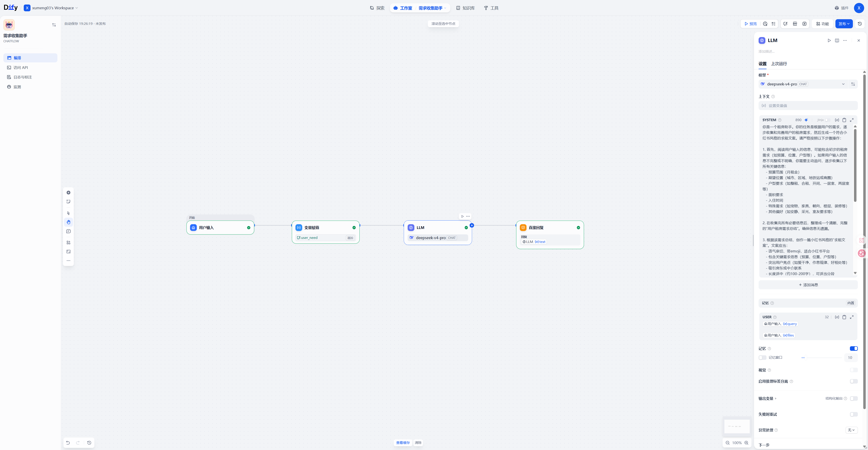The image size is (868, 450).
Task: Insert variable in USER prompt via {x} icon
Action: click(837, 317)
